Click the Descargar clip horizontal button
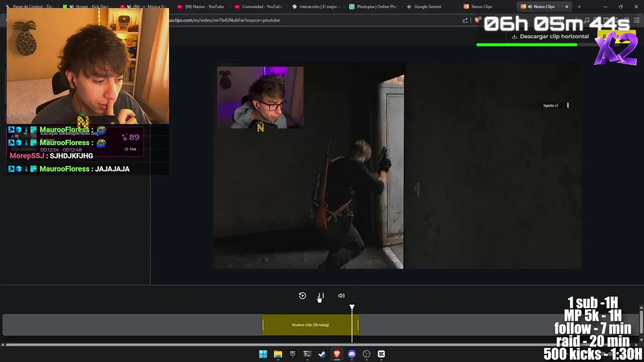The height and width of the screenshot is (362, 644). (x=550, y=37)
